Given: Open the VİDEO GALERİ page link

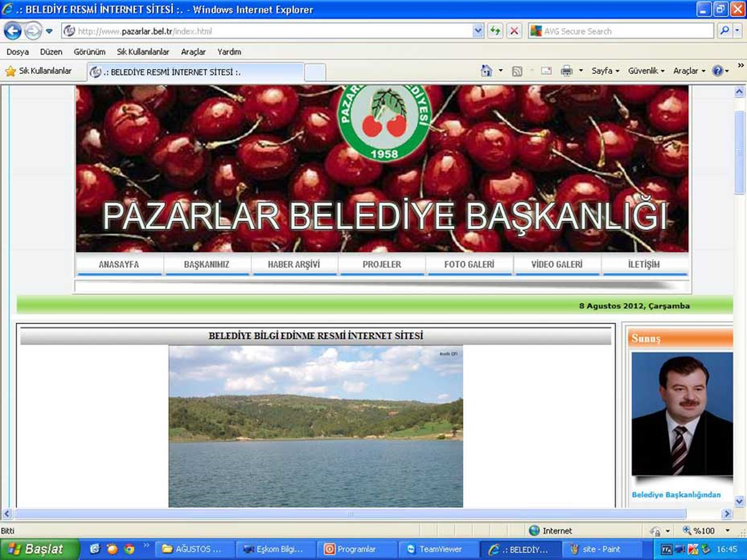Looking at the screenshot, I should 557,264.
